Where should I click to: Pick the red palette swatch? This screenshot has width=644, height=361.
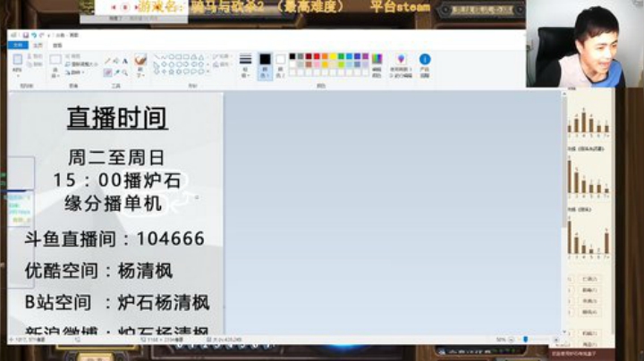(317, 56)
